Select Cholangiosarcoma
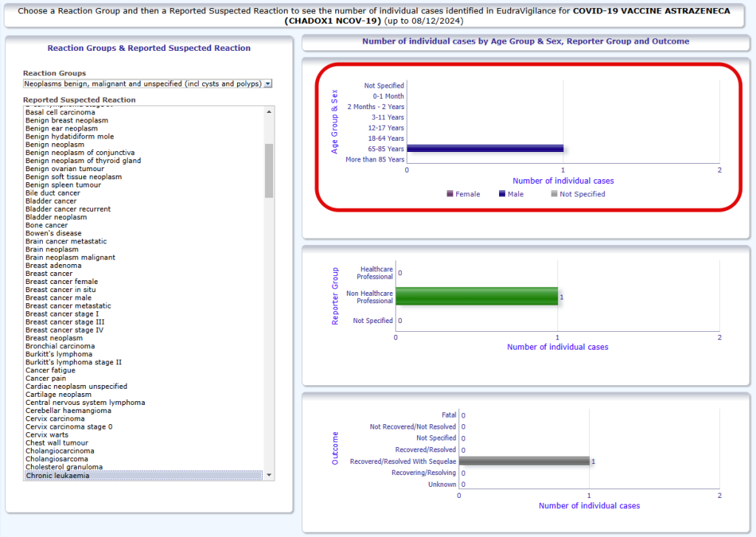756x537 pixels. coord(57,459)
